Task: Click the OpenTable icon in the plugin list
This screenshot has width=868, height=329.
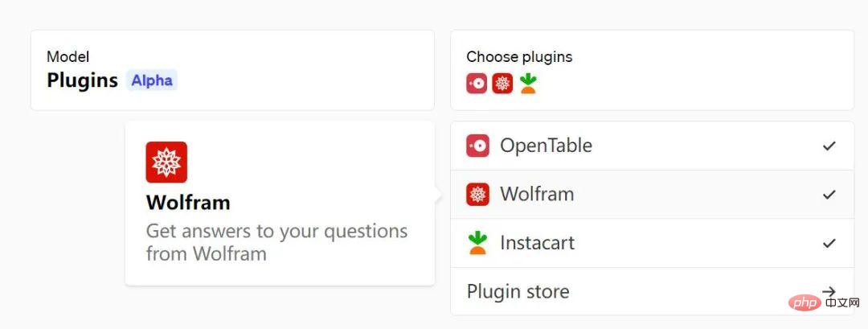Action: pos(477,146)
